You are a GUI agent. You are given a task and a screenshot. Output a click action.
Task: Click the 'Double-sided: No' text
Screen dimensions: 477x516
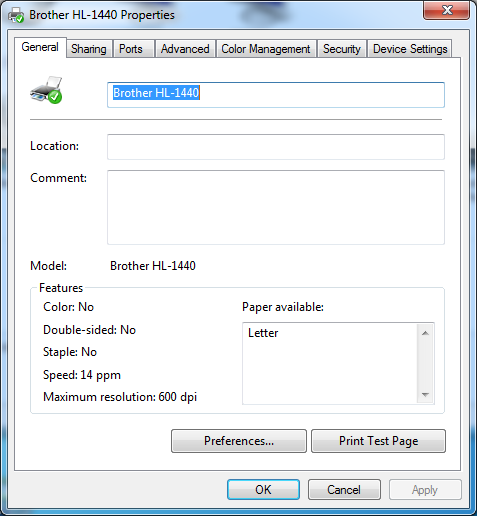(89, 330)
